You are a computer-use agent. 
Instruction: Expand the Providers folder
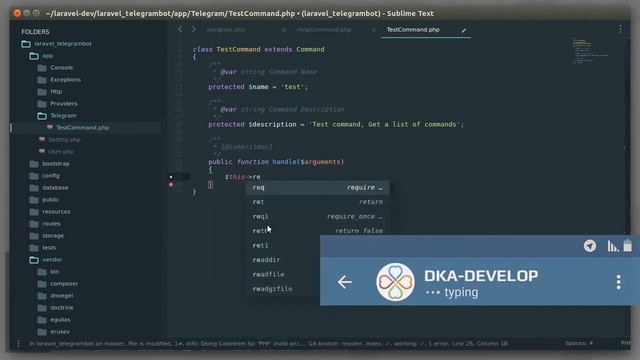tap(57, 104)
